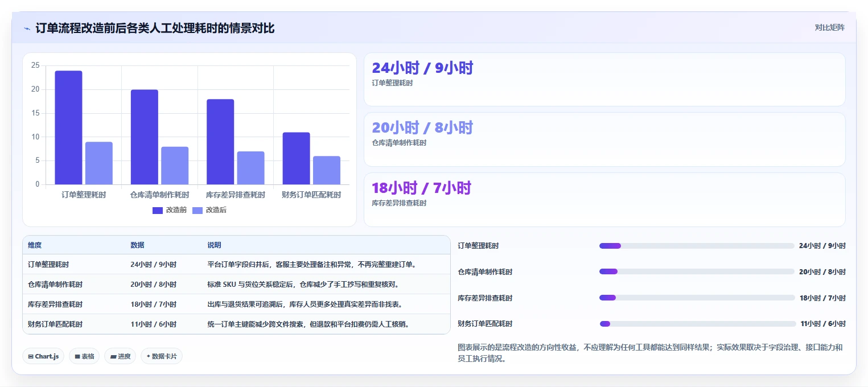Click the 24小时 / 9小时 table cell
The image size is (868, 387).
click(154, 265)
